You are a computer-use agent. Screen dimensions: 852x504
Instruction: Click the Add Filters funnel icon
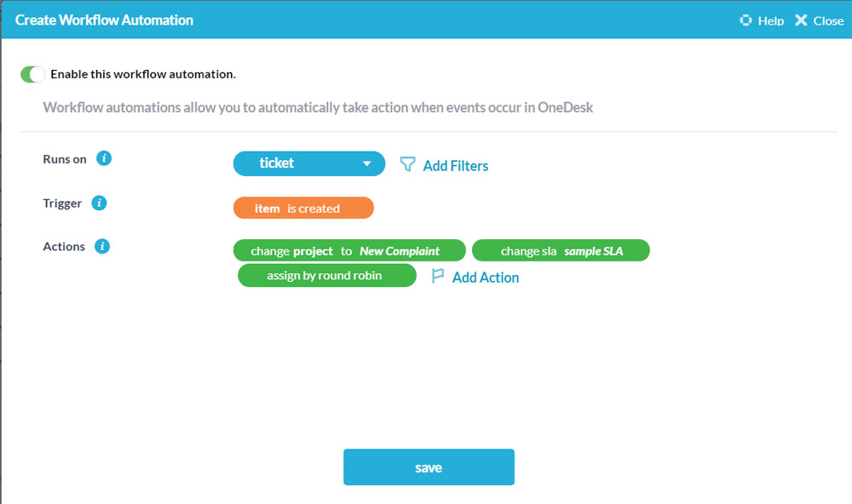(407, 164)
